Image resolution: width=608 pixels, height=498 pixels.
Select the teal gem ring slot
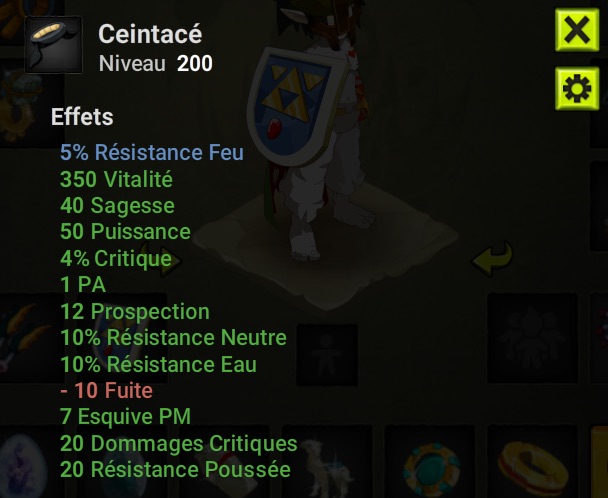(430, 462)
